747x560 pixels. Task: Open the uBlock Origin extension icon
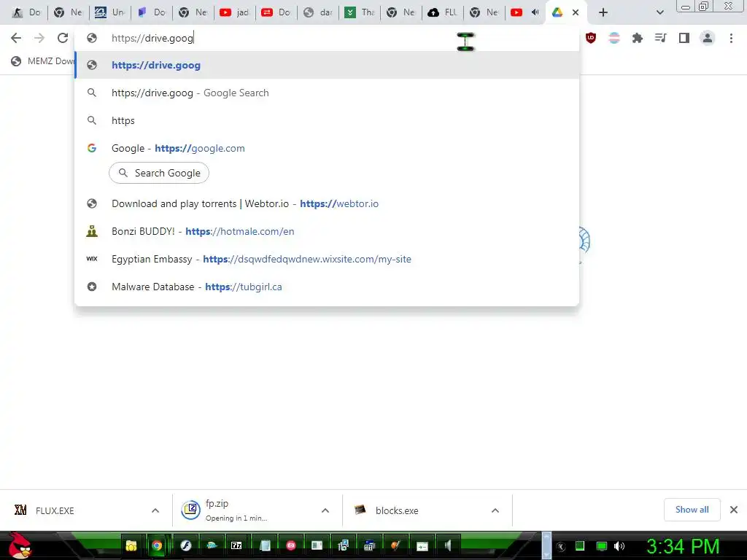tap(591, 38)
